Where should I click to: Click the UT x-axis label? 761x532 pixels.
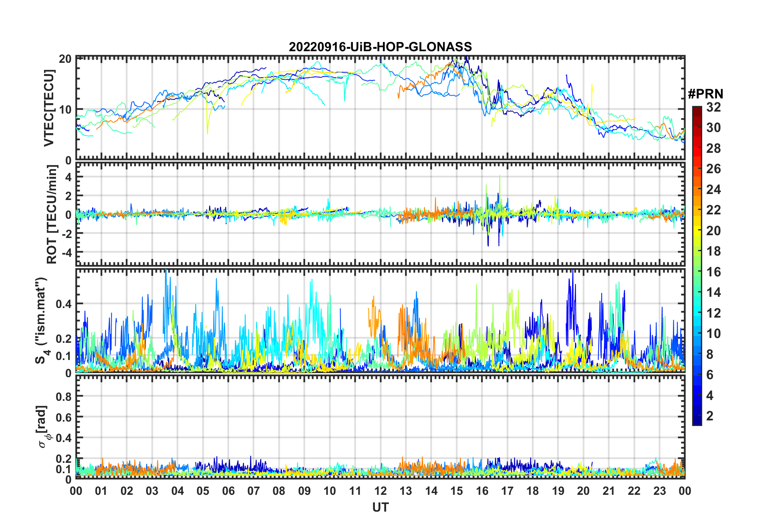coord(380,507)
